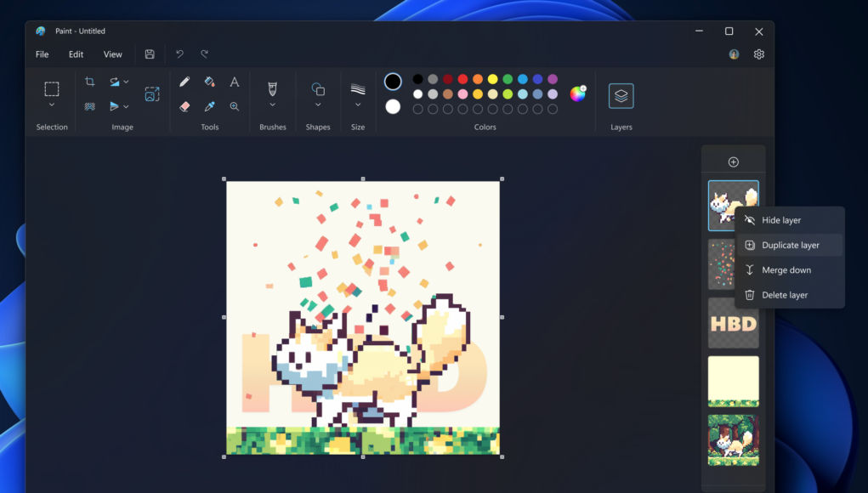Open the user account avatar
Viewport: 868px width, 493px height.
click(x=734, y=54)
